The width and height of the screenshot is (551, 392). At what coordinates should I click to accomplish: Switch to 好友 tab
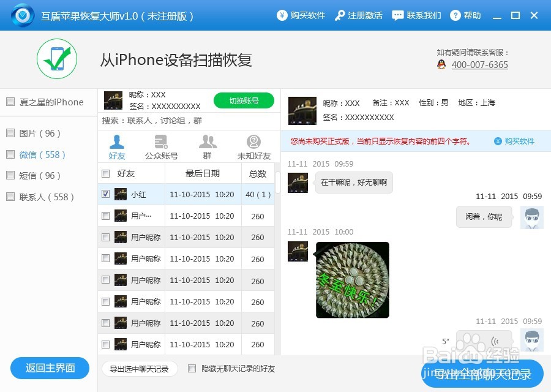(x=117, y=148)
